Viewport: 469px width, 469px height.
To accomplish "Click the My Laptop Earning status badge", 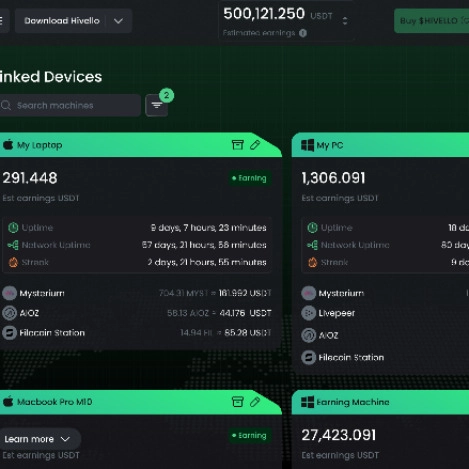I will (250, 178).
